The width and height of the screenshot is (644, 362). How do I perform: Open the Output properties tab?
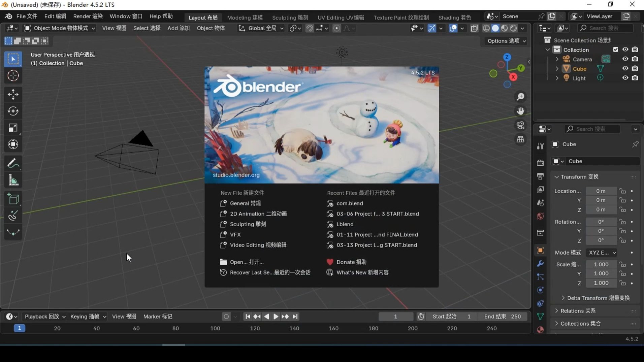[540, 176]
